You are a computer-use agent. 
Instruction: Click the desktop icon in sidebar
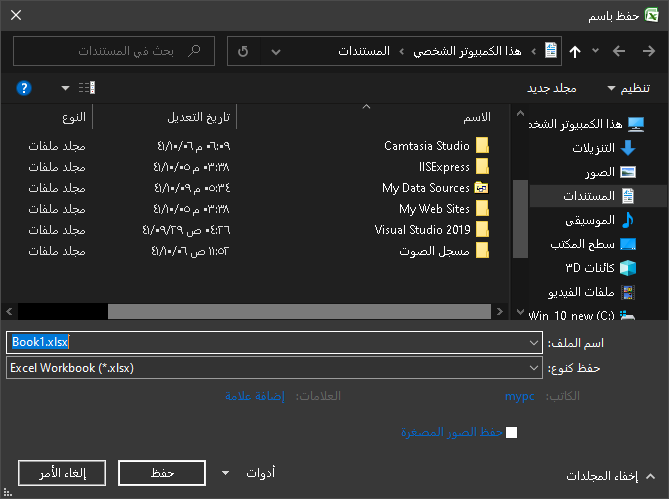click(628, 244)
